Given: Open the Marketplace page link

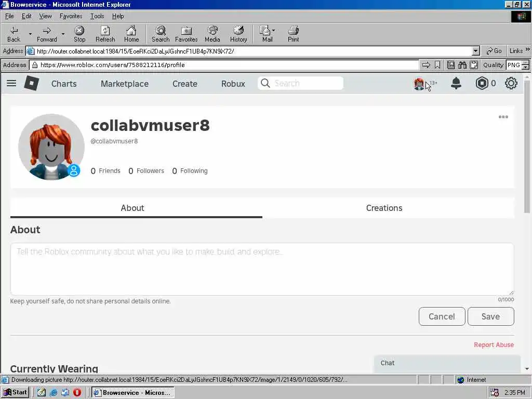Looking at the screenshot, I should coord(125,84).
